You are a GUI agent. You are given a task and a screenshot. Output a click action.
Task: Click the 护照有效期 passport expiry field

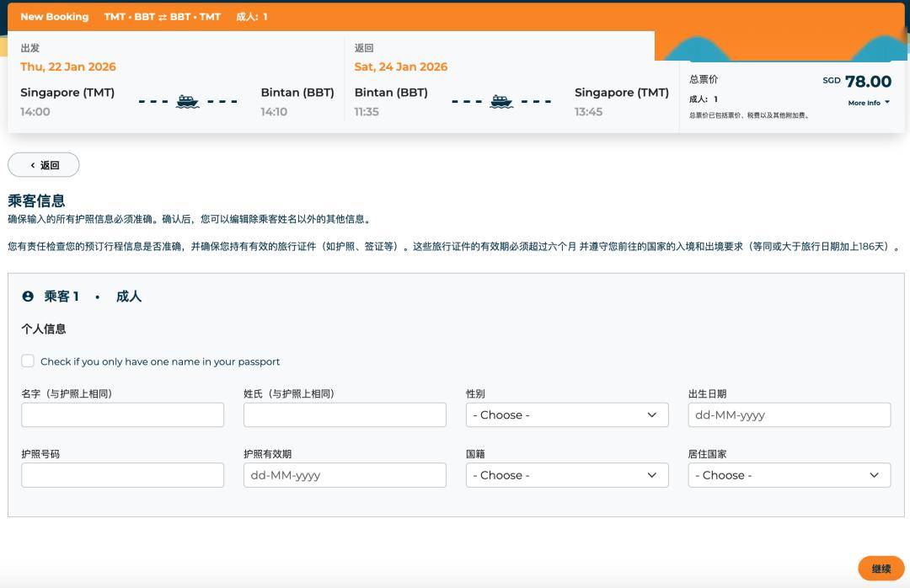pos(345,475)
